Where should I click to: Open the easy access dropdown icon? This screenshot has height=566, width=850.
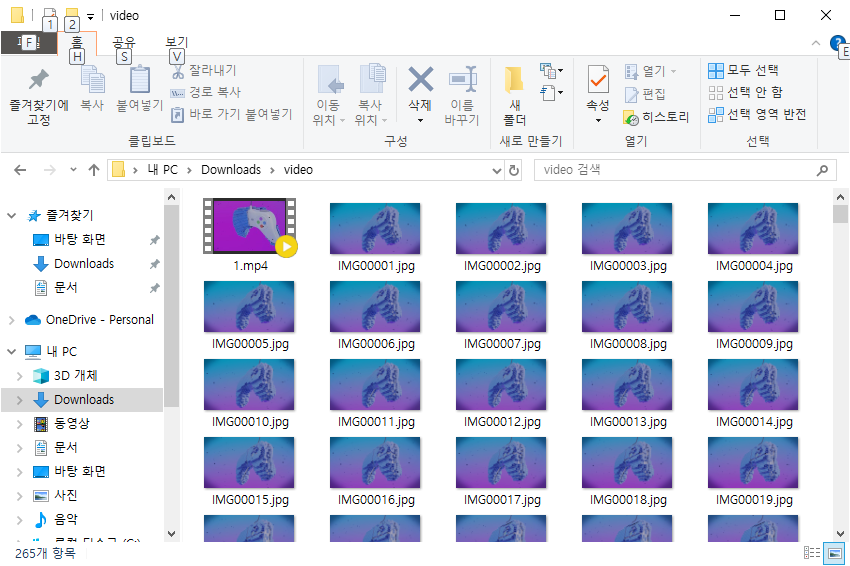551,93
